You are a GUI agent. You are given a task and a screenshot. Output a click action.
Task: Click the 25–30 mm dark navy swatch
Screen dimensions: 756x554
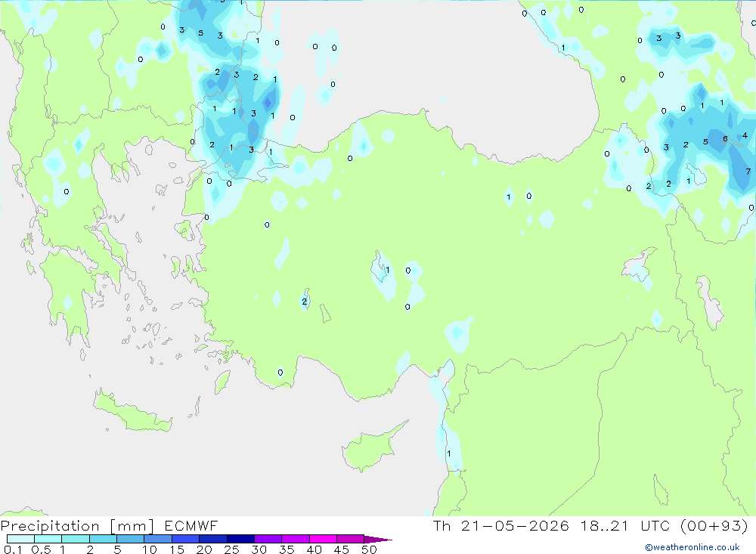[240, 539]
